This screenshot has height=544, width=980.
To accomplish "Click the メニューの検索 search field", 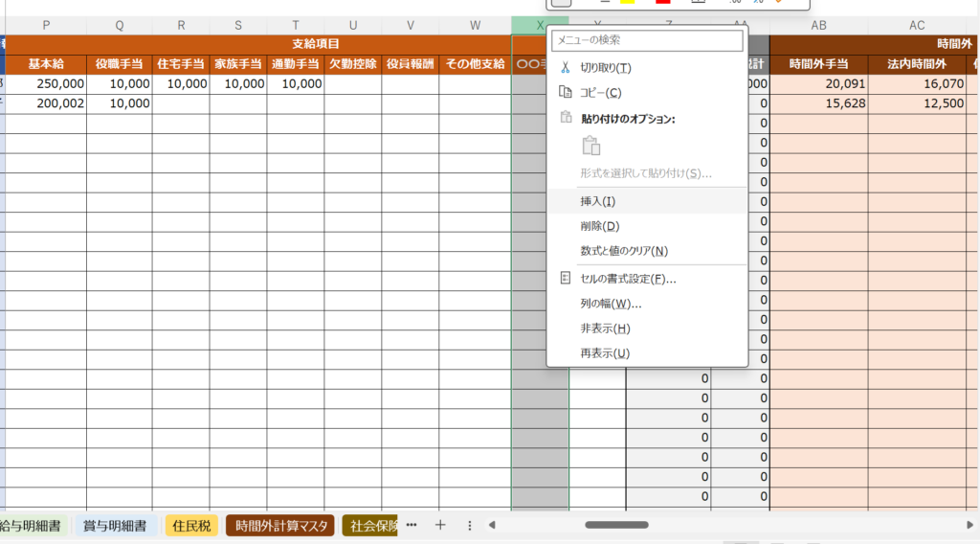I will [647, 40].
